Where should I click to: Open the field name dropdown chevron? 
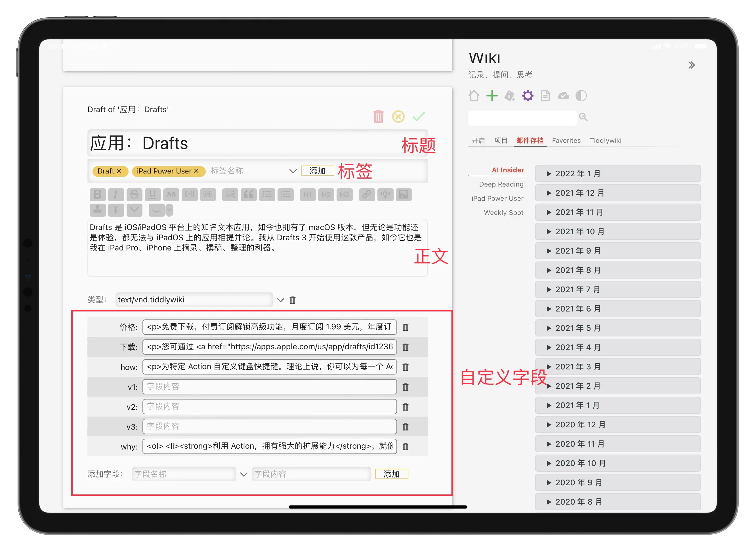point(243,474)
